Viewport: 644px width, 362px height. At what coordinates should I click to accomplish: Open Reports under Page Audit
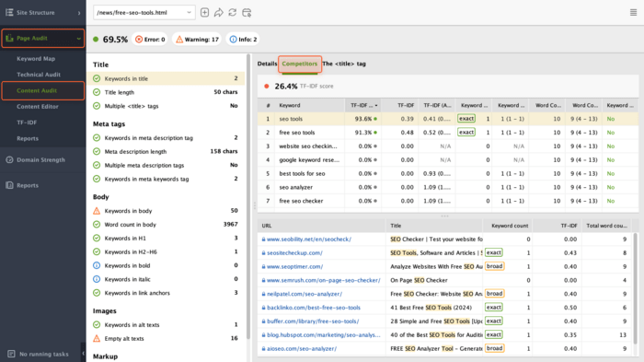[x=28, y=138]
